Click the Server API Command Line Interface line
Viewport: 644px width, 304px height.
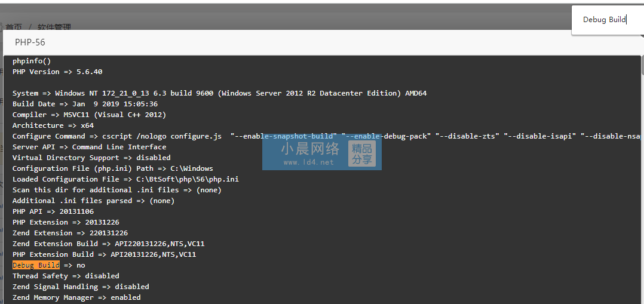(89, 147)
